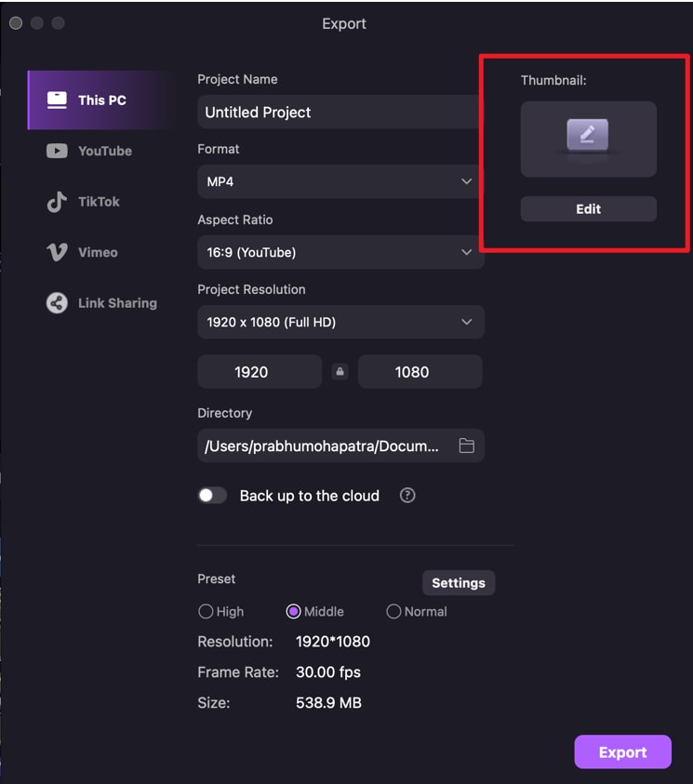The width and height of the screenshot is (693, 784).
Task: Click the This PC computer icon
Action: click(57, 100)
